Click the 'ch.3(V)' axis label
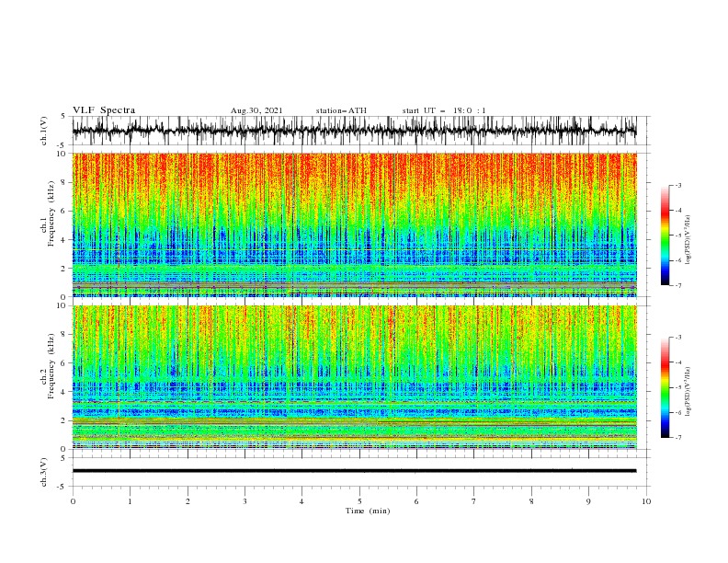Viewport: 728px width, 563px height. pos(44,472)
